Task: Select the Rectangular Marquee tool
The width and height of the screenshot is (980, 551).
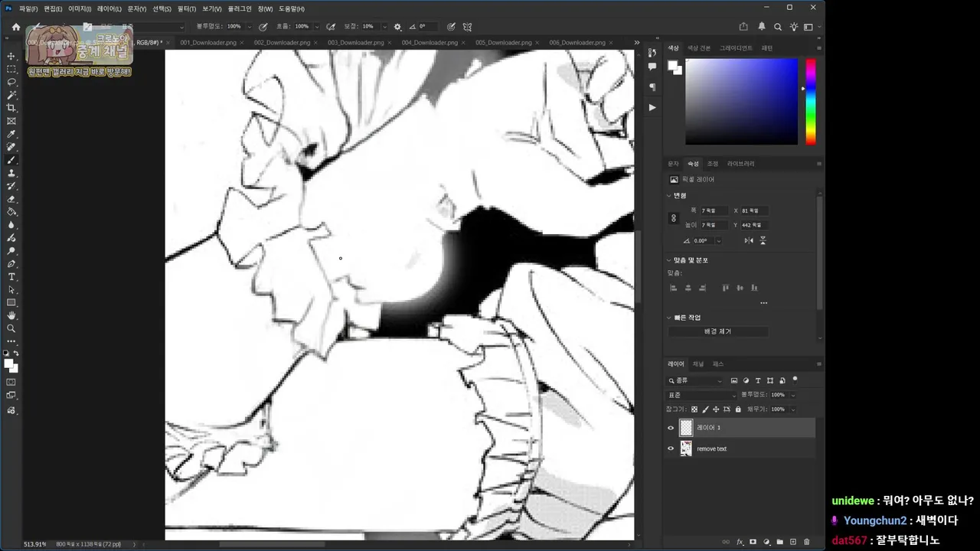Action: tap(11, 69)
